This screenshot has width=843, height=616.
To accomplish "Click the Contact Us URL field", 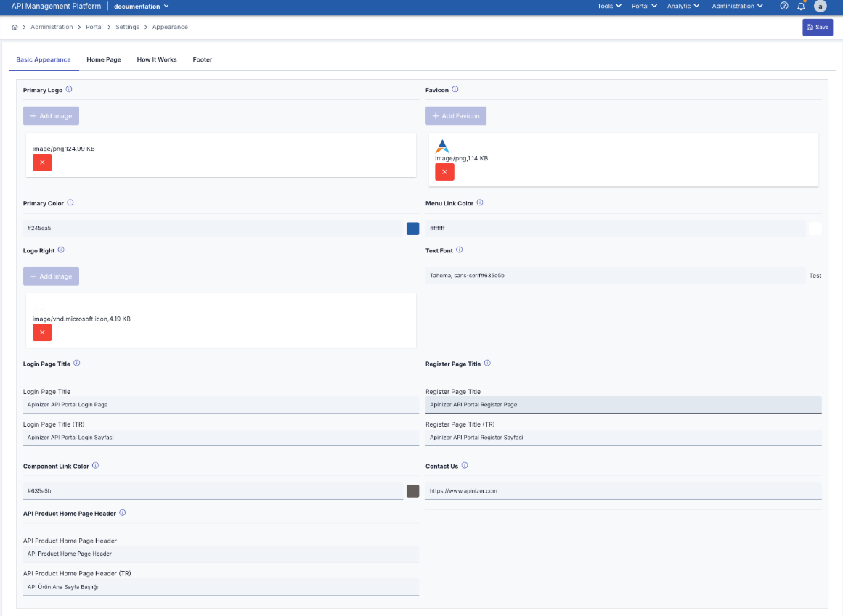I will click(x=623, y=491).
